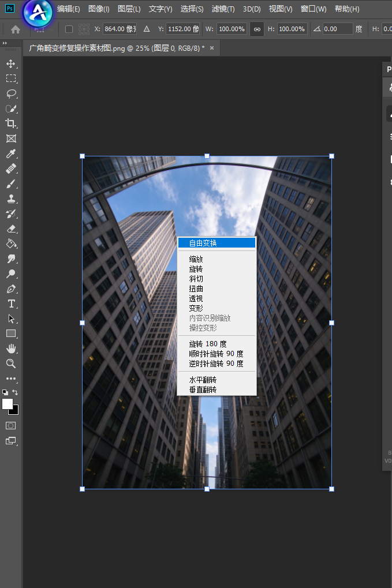The image size is (392, 588).
Task: Choose 变形 in context menu
Action: [216, 308]
